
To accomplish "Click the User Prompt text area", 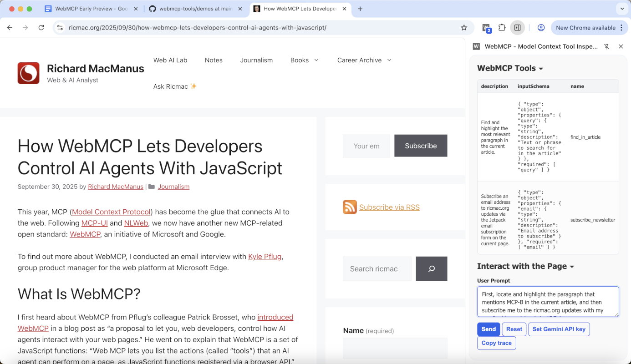I will (548, 301).
